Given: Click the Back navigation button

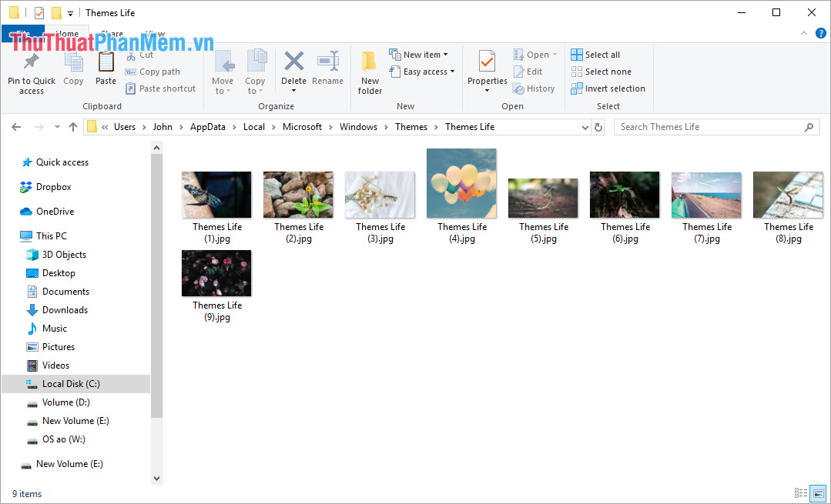Looking at the screenshot, I should [15, 126].
